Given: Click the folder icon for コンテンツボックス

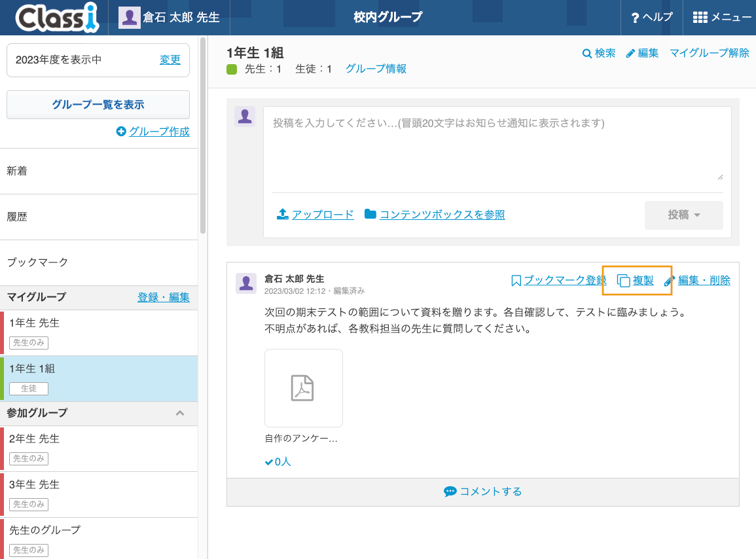Looking at the screenshot, I should coord(370,213).
